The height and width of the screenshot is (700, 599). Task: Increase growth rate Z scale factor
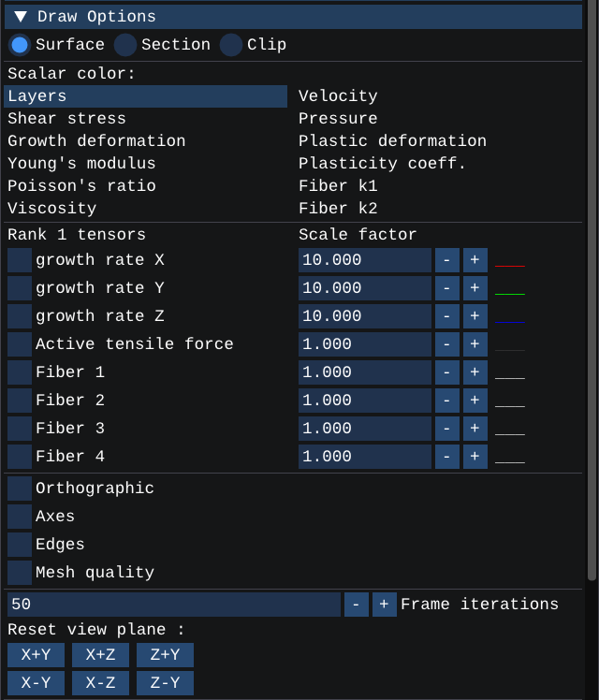[475, 316]
